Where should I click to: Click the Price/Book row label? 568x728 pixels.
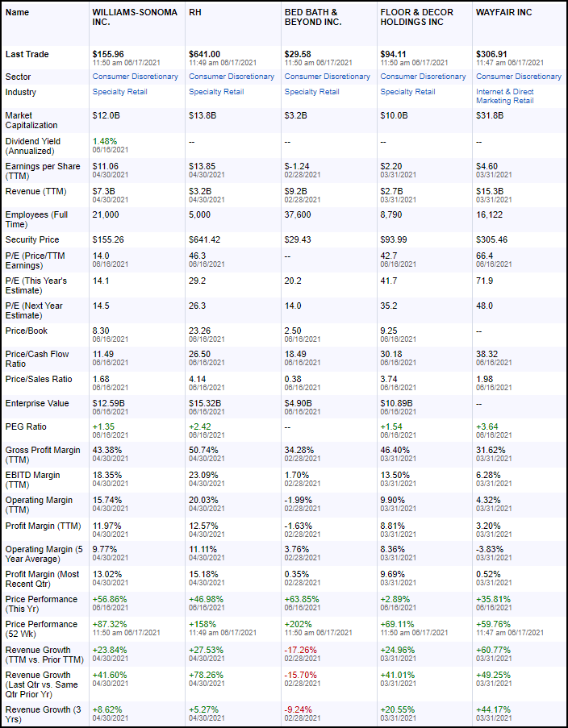[27, 331]
